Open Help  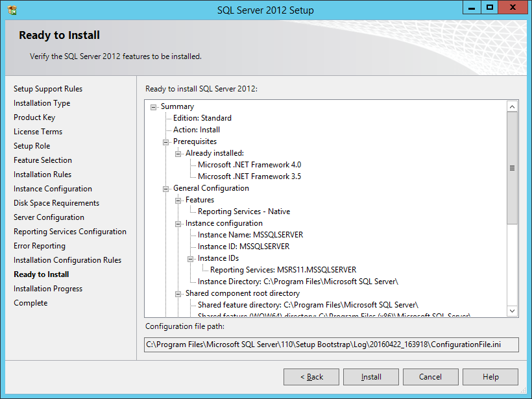490,376
